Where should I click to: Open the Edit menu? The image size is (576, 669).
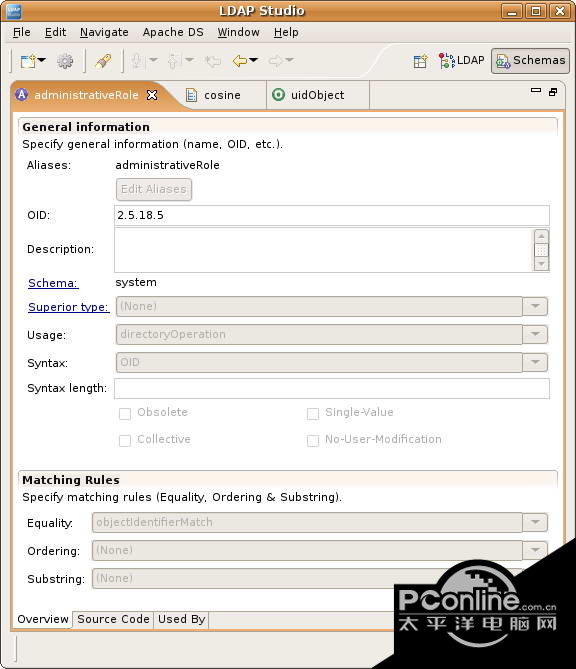[55, 32]
